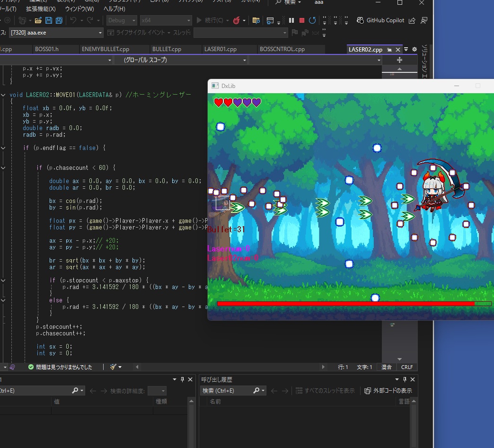Open the スレッド thread dropdown

point(240,33)
